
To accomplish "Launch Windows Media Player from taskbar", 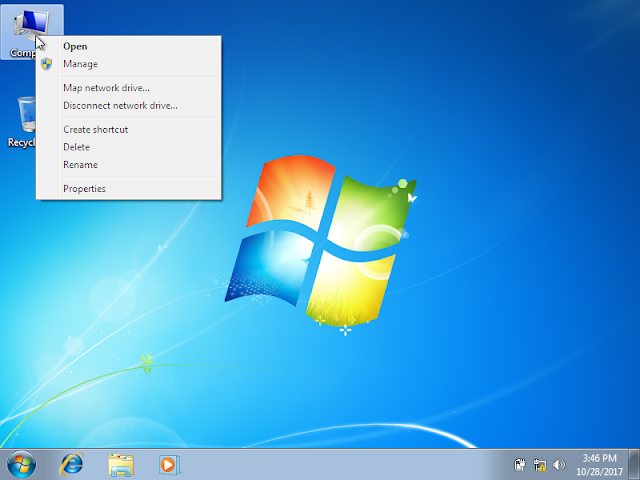I will point(169,464).
